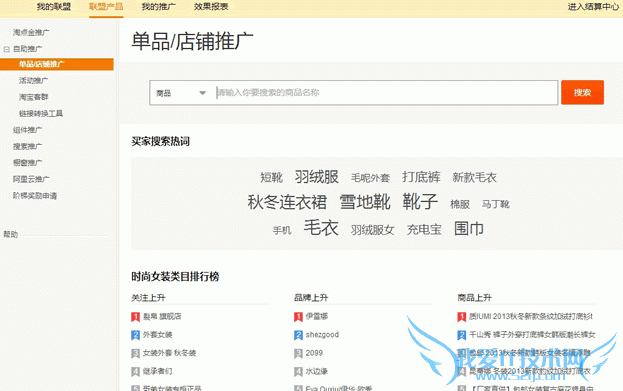Select 阿里云推广 in the sidebar
623x391 pixels.
(31, 179)
